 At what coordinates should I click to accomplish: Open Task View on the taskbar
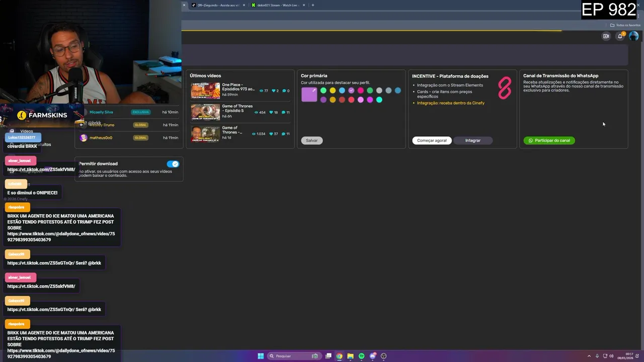coord(329,356)
